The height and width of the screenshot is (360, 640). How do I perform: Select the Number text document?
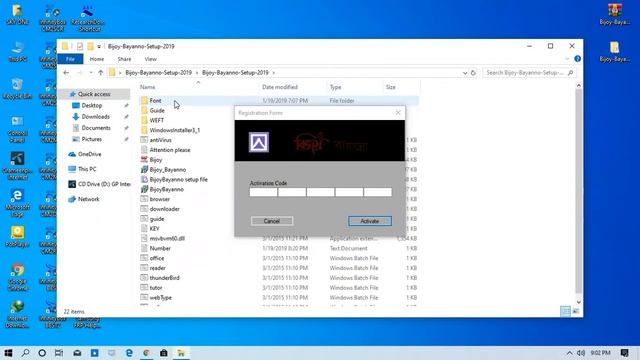(x=160, y=248)
